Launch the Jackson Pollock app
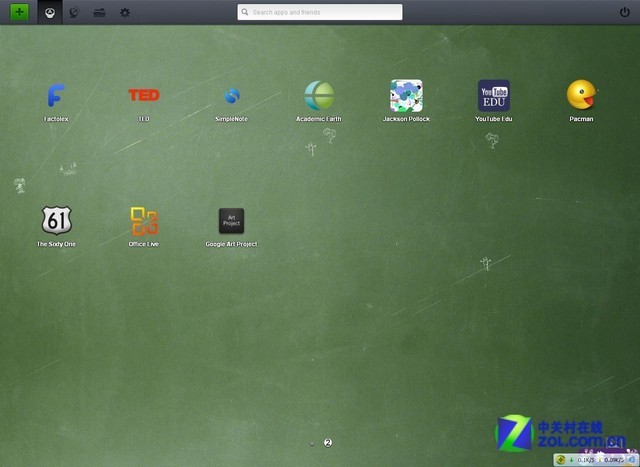The image size is (640, 467). click(406, 96)
